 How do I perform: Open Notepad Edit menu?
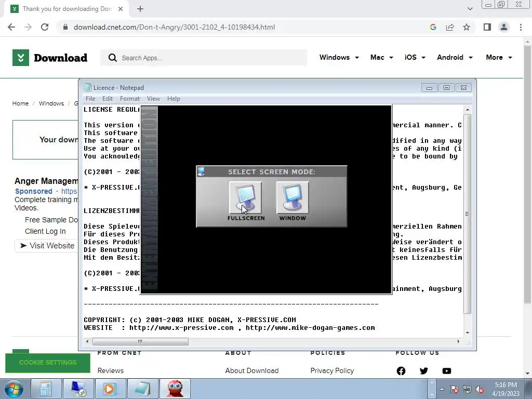107,99
